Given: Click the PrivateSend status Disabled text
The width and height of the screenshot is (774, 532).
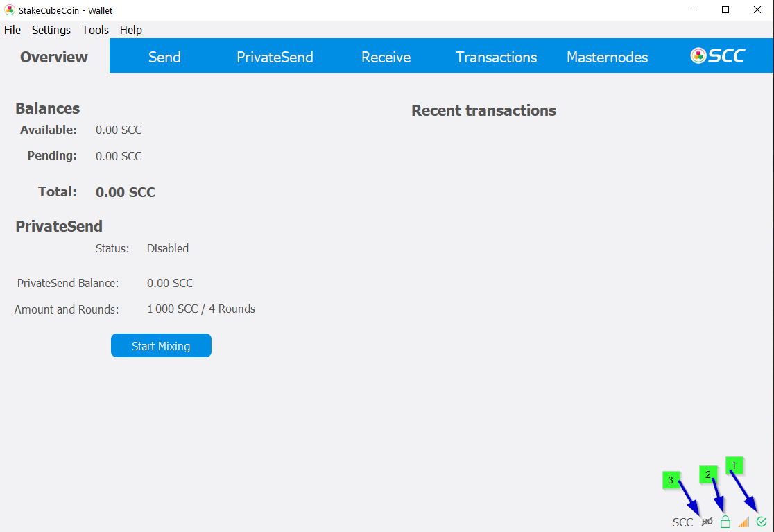Looking at the screenshot, I should (167, 248).
